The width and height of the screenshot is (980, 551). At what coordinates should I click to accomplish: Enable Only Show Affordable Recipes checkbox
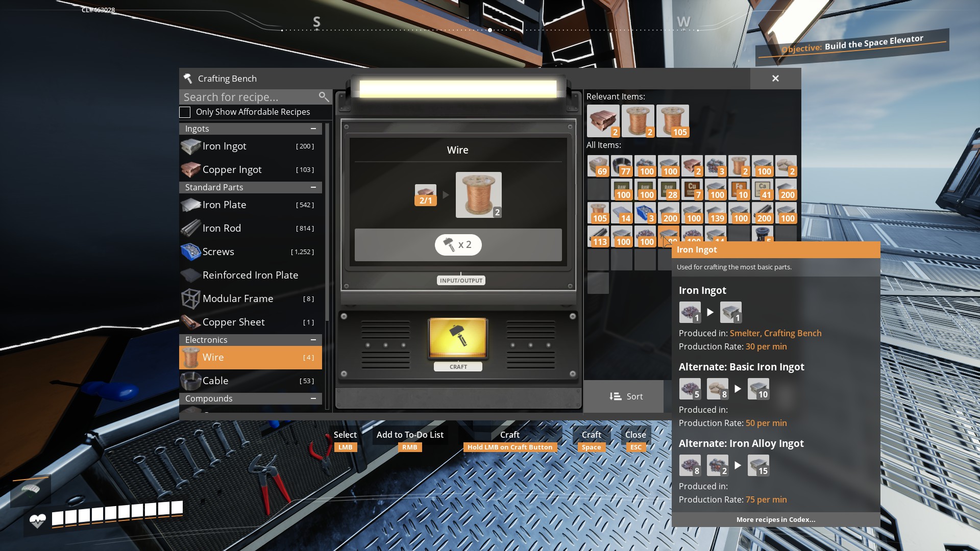pos(185,112)
